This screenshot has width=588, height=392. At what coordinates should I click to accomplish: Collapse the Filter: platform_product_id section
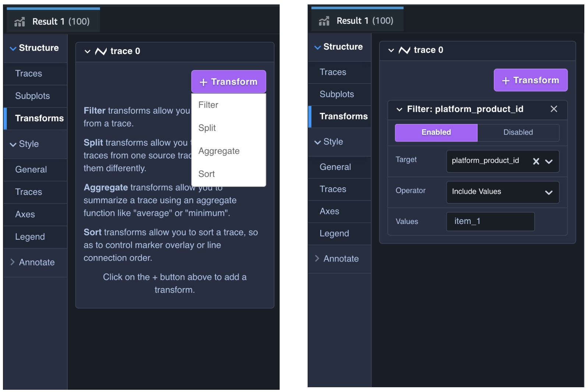[x=399, y=109]
